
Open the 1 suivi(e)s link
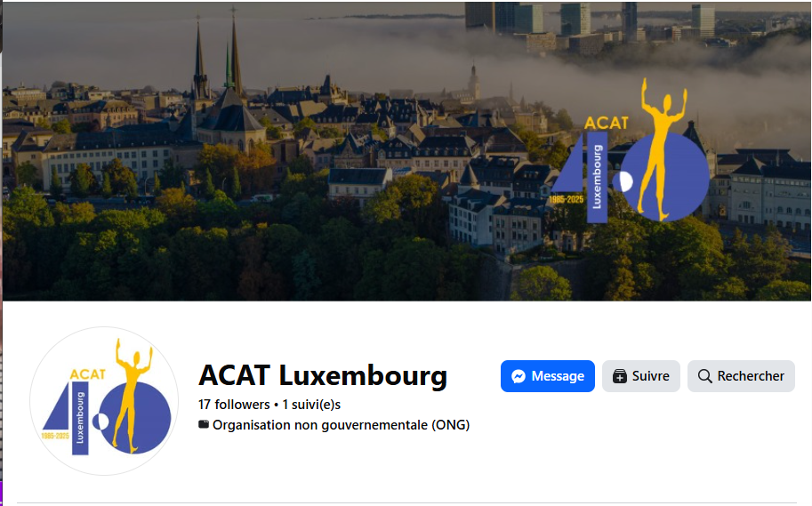click(311, 405)
